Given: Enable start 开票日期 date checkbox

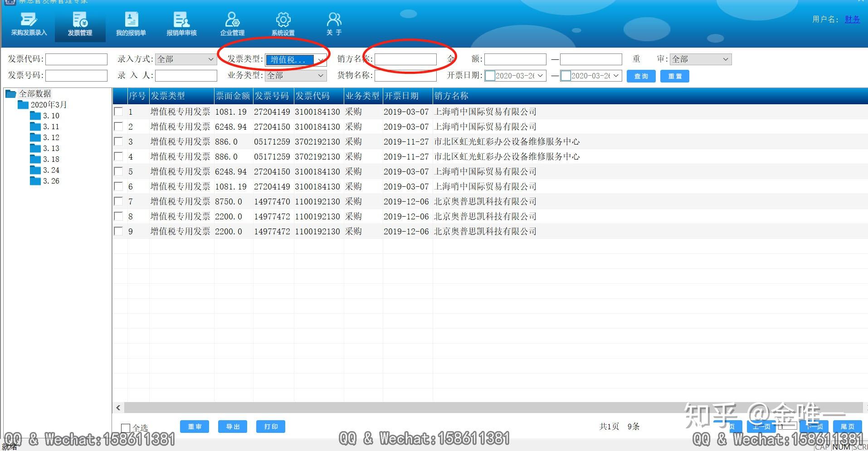Looking at the screenshot, I should point(490,76).
